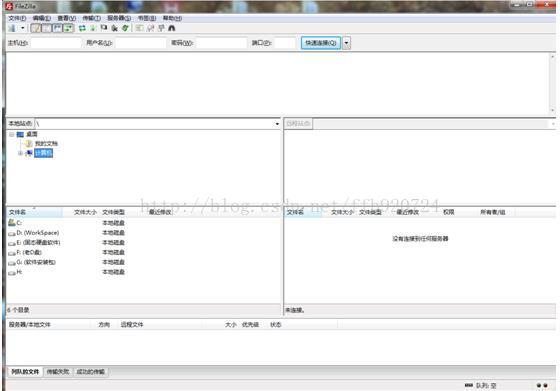Collapse the 桌面 desktop tree node
The height and width of the screenshot is (391, 560).
click(x=11, y=134)
